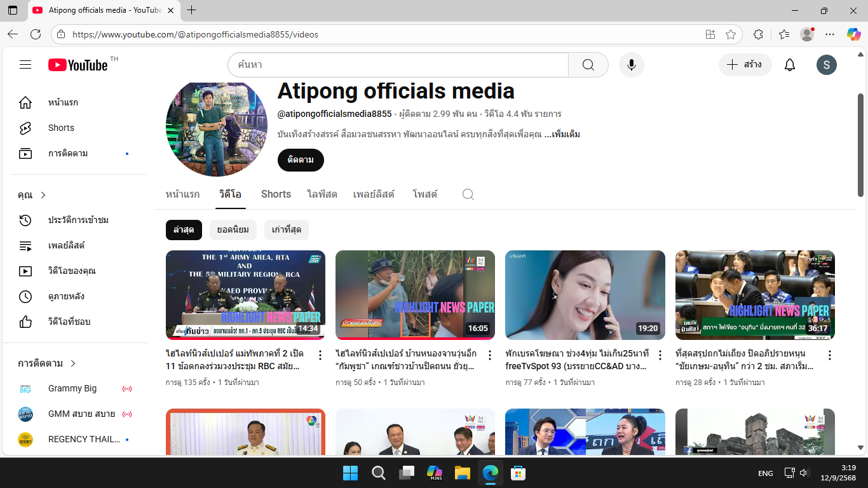This screenshot has height=488, width=868.
Task: Open thumbnail with 14:34 duration
Action: pyautogui.click(x=245, y=295)
